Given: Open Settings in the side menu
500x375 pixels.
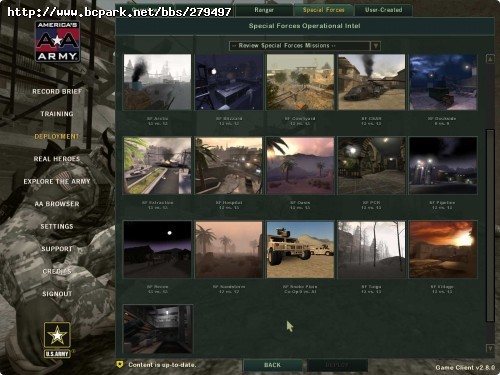Looking at the screenshot, I should pyautogui.click(x=57, y=226).
